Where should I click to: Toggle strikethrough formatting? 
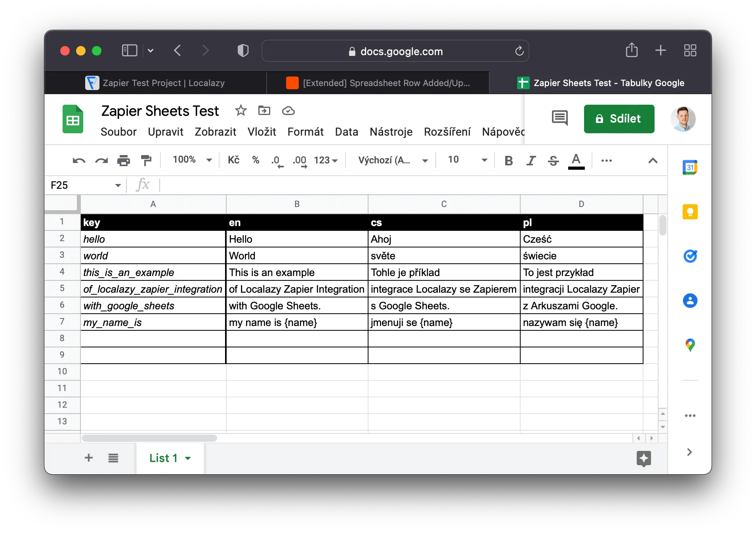[x=553, y=161]
